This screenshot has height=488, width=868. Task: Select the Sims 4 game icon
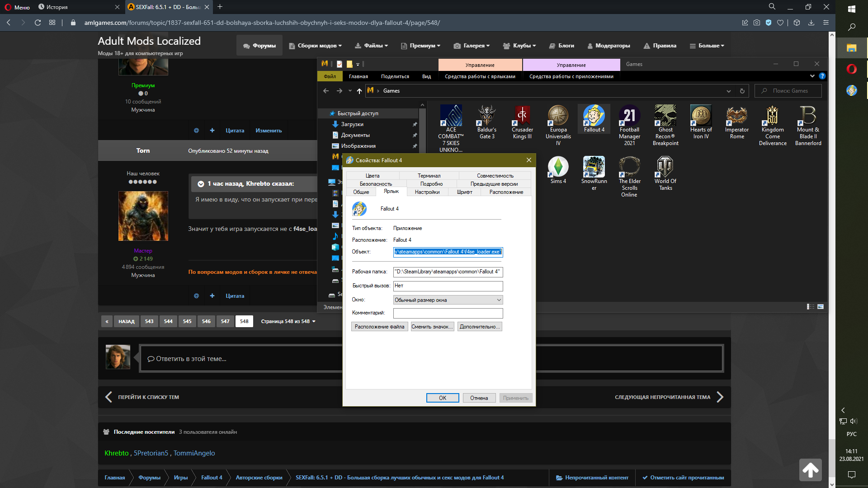[x=558, y=167]
